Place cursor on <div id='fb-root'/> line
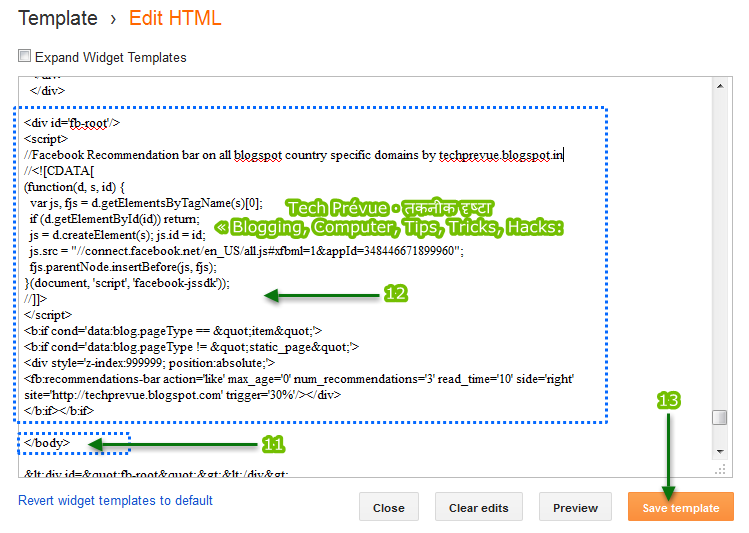The image size is (749, 533). tap(72, 123)
